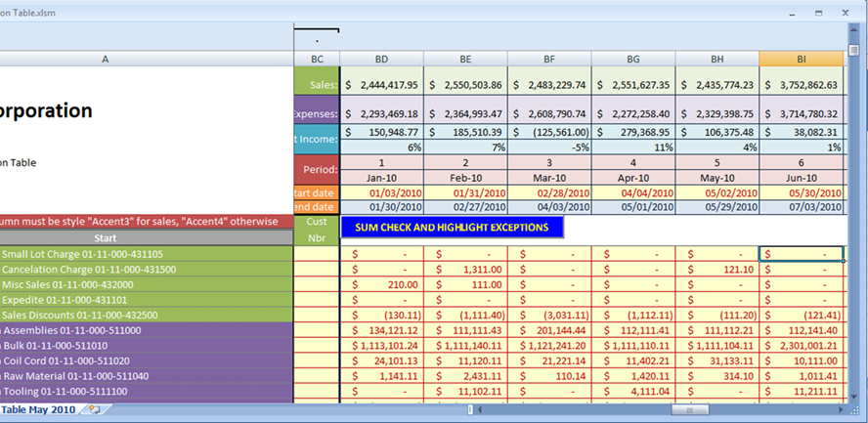868x423 pixels.
Task: Select column BF header
Action: (x=549, y=59)
